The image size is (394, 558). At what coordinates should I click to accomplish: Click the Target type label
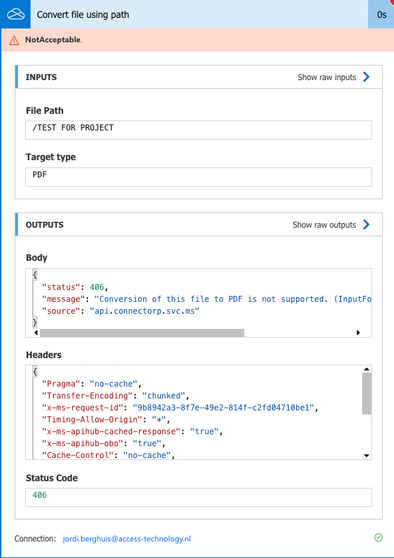click(51, 157)
